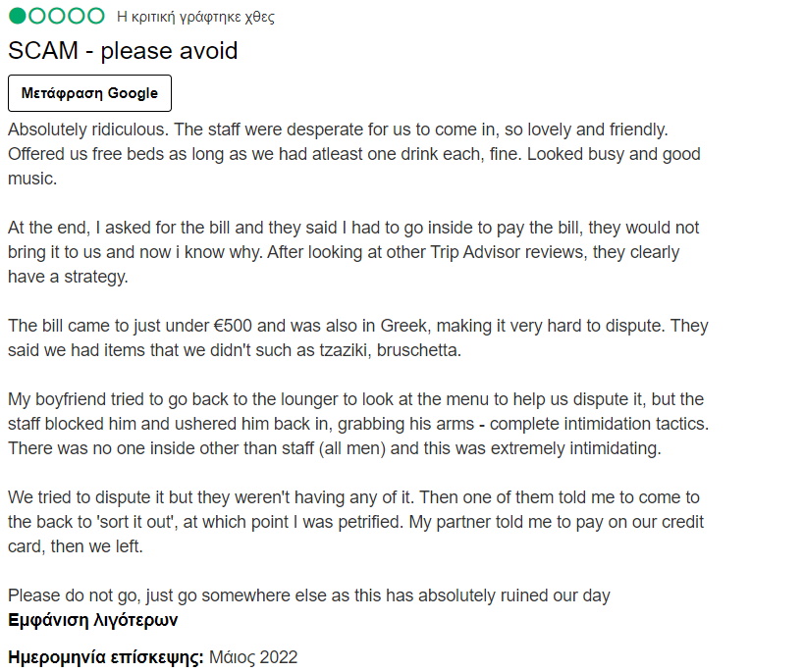Collapse review with "Εμφάνιση λιγότερων"

point(92,620)
